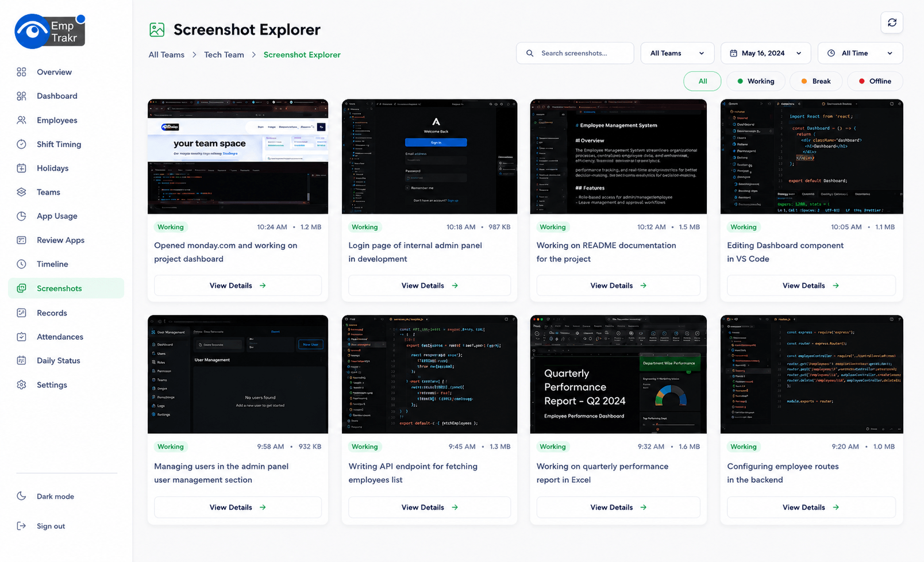Screen dimensions: 924x562
Task: Click the Employees people icon
Action: click(21, 120)
